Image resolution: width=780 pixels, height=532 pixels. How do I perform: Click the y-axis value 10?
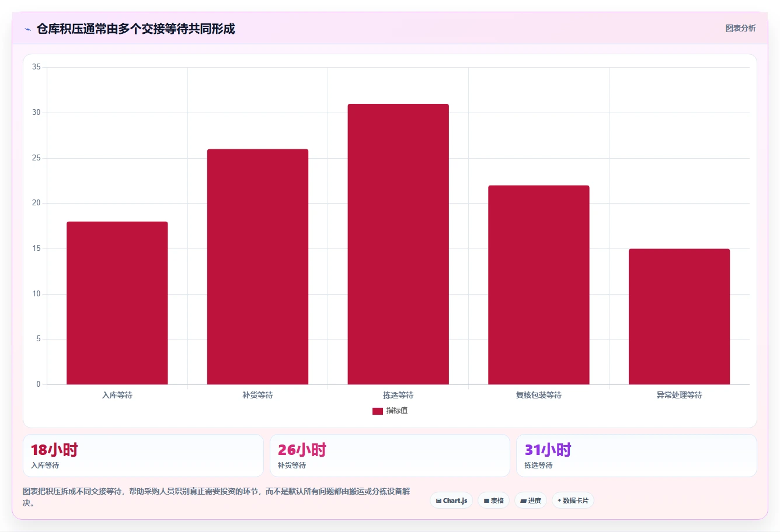pyautogui.click(x=36, y=294)
